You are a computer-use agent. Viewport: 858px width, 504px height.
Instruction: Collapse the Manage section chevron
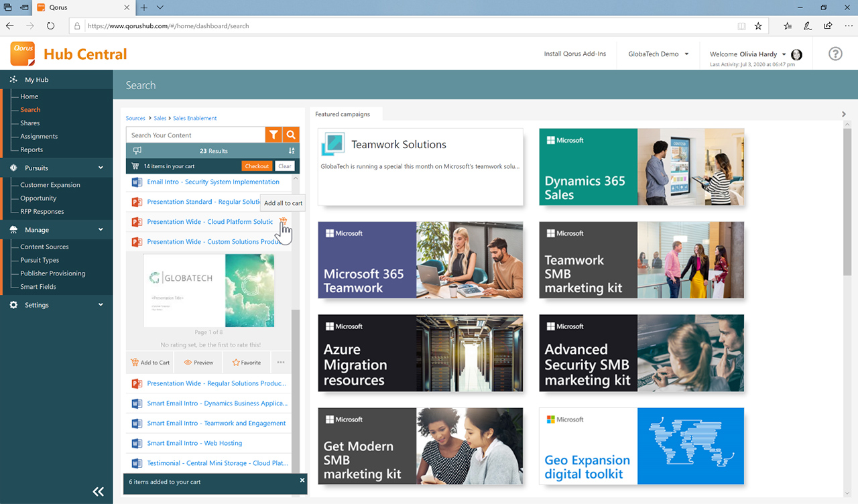click(101, 230)
